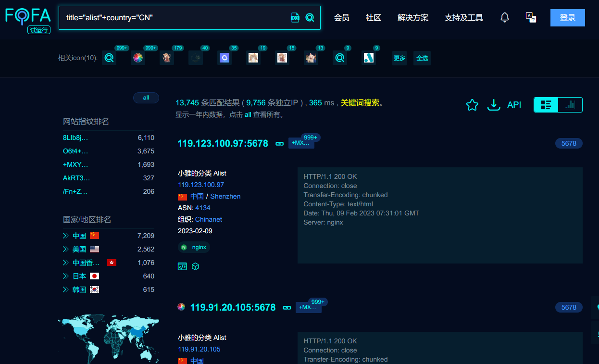Viewport: 599px width, 364px height.
Task: Open notifications bell icon
Action: (x=505, y=18)
